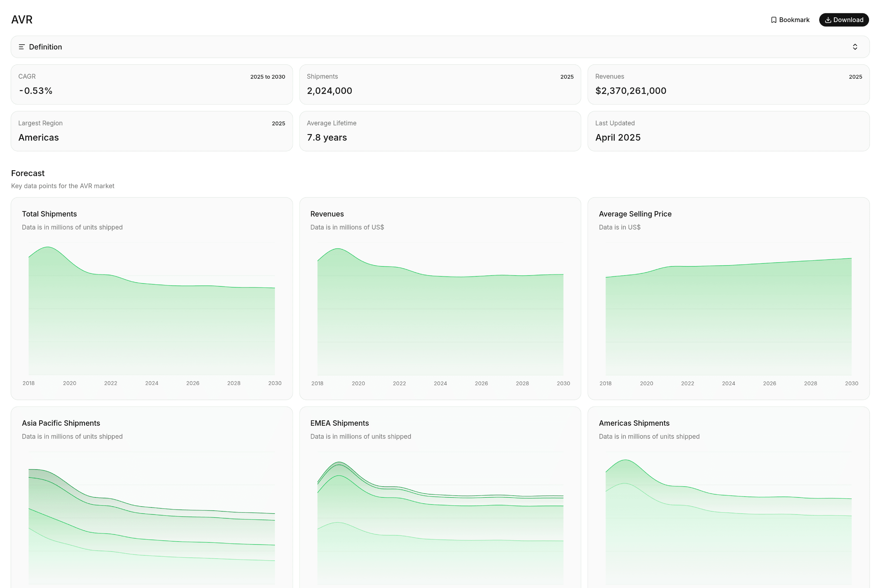Click the Shipments 2025 stat card
This screenshot has height=588, width=882.
click(x=440, y=84)
